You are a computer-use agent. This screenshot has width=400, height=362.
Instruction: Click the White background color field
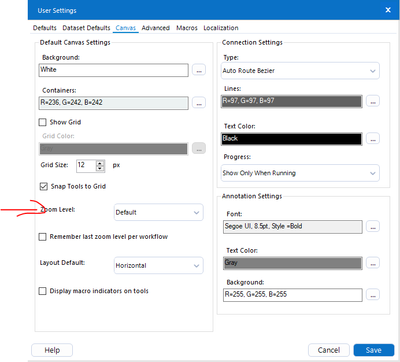pos(113,70)
